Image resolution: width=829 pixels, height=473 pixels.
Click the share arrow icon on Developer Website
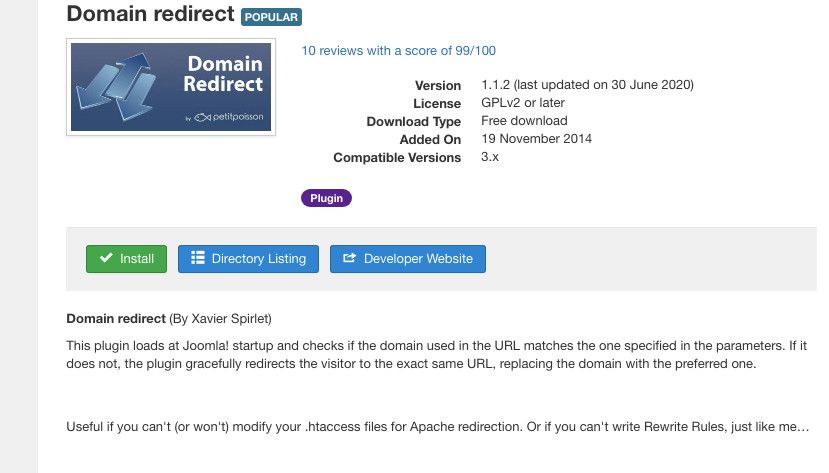point(349,258)
